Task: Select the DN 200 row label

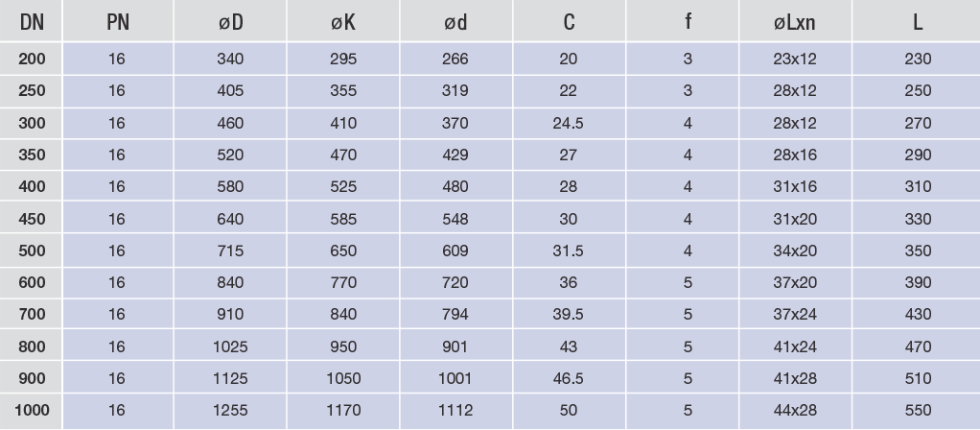Action: [x=32, y=60]
